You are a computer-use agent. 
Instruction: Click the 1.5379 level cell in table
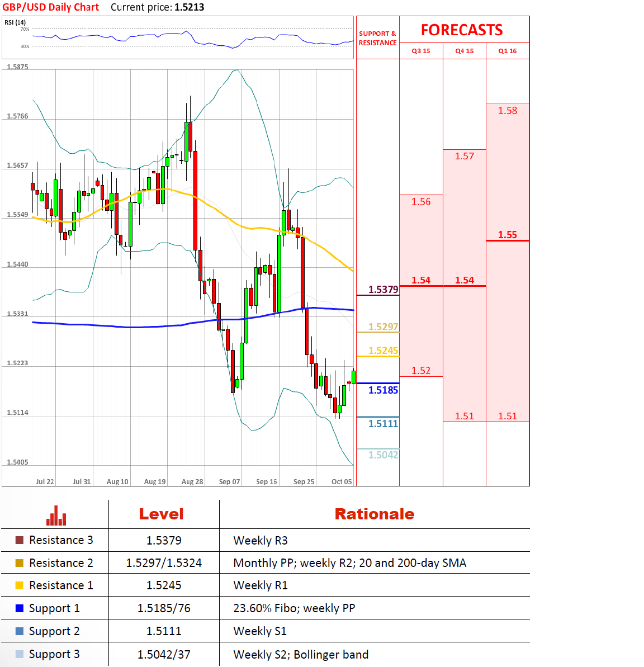[164, 540]
